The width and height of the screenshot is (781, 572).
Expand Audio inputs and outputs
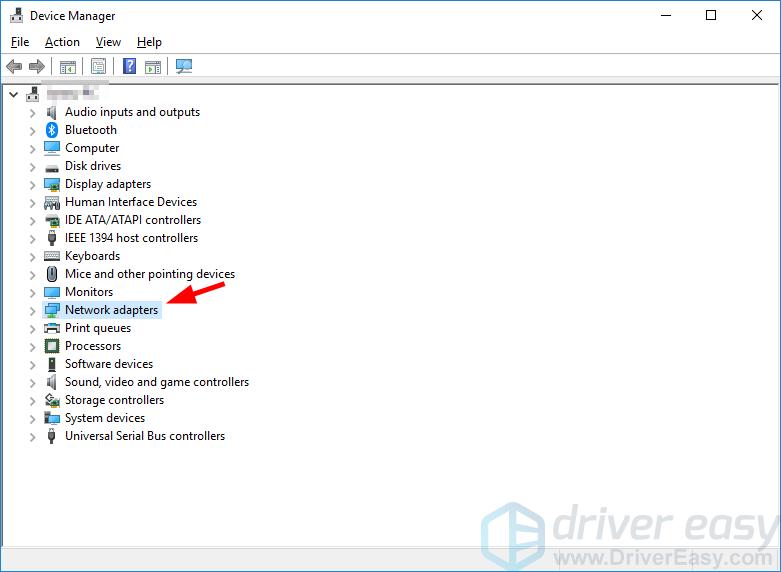33,113
